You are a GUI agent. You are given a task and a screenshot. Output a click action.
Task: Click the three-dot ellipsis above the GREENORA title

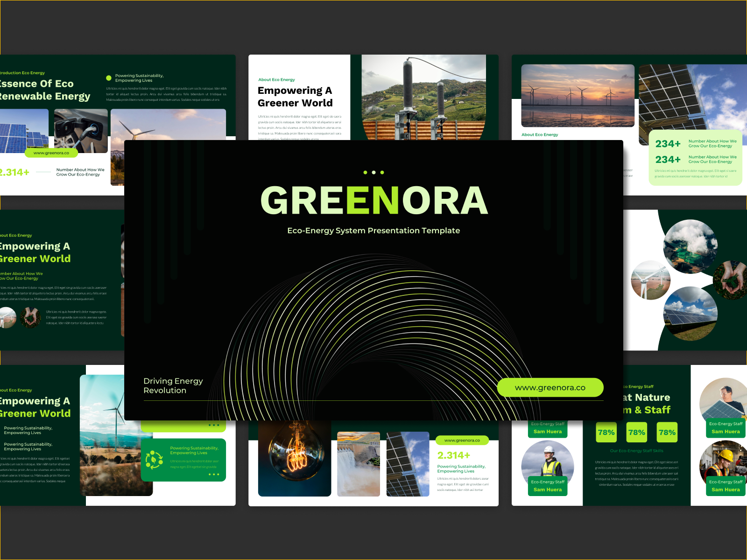[x=373, y=172]
